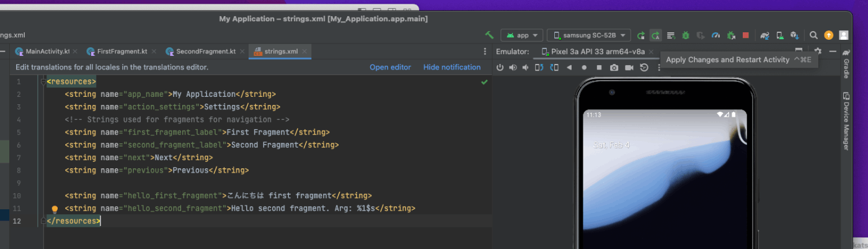Click the closing resources tag fold marker
Image resolution: width=868 pixels, height=249 pixels.
pos(42,221)
